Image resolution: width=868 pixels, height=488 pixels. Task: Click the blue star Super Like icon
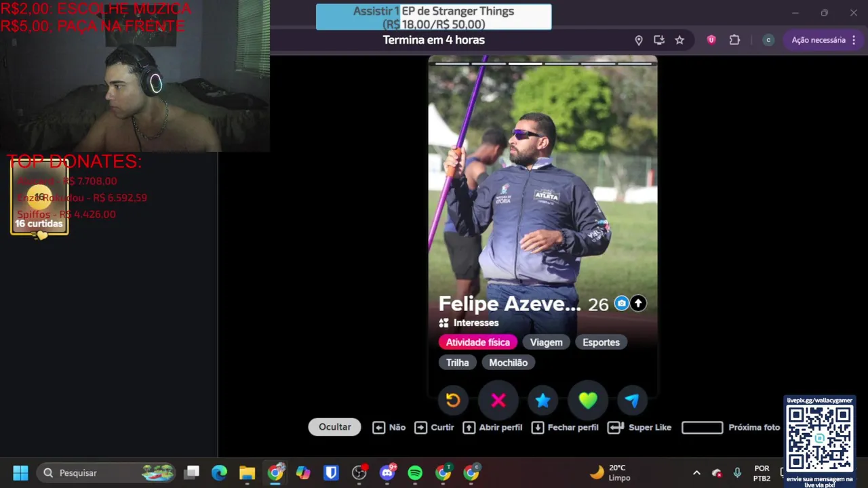click(x=542, y=401)
